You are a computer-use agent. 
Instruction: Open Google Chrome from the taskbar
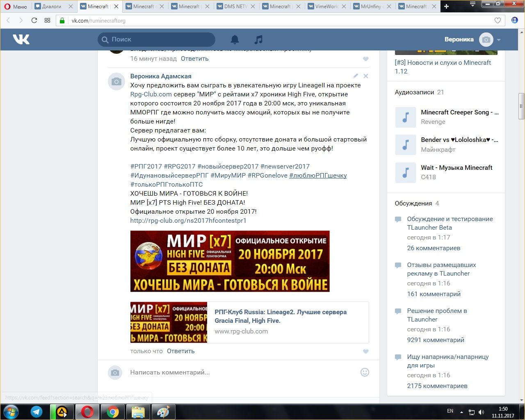coord(113,412)
